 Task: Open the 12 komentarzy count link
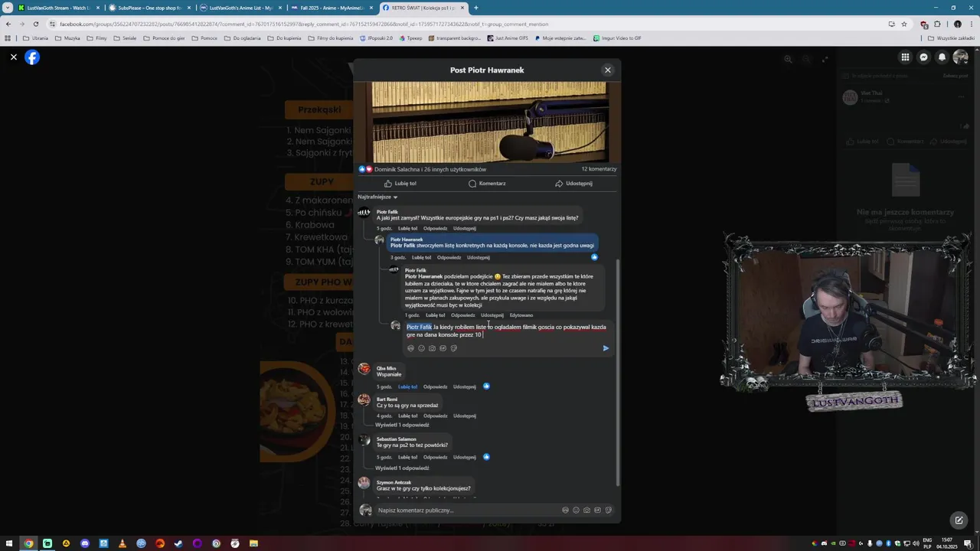click(x=599, y=169)
